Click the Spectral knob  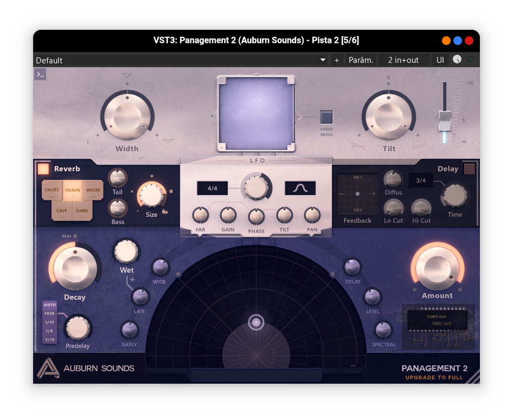point(383,329)
